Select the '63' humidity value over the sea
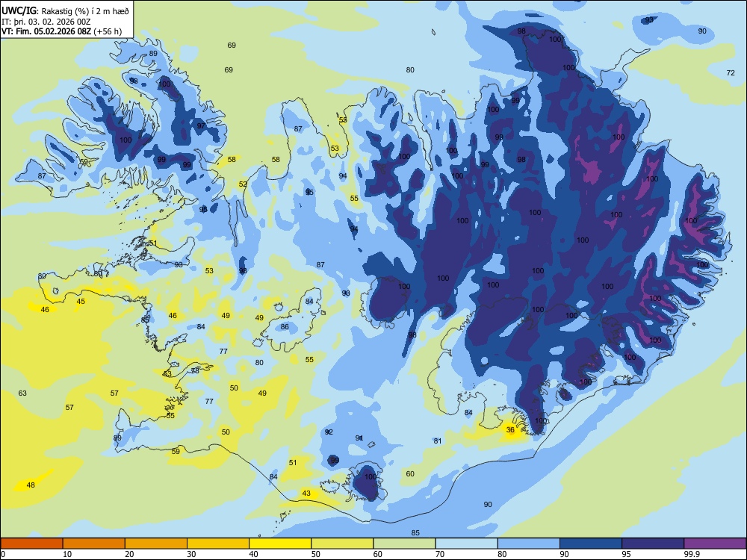Screen dimensions: 747x560 (22, 393)
